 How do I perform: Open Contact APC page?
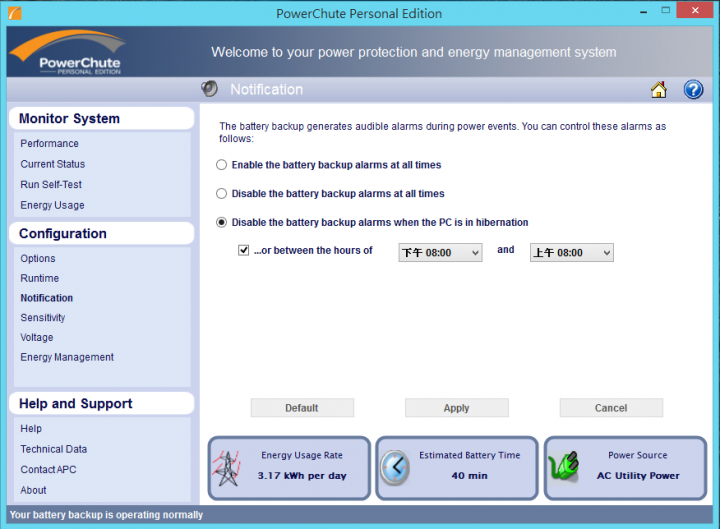[x=48, y=470]
